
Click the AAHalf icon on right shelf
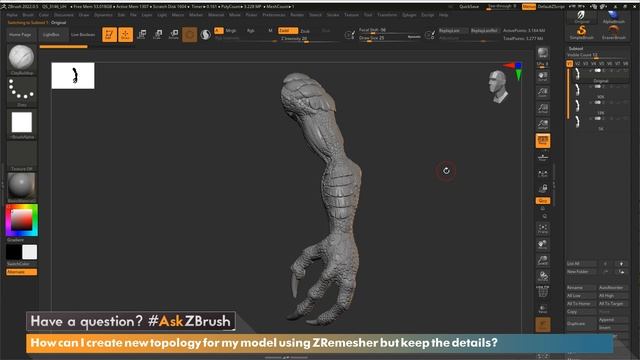point(542,124)
